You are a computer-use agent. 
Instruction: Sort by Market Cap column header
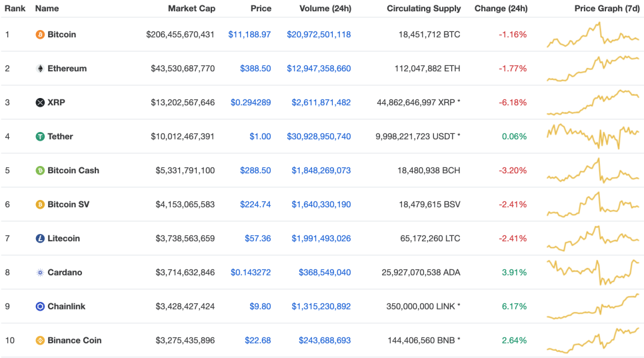pyautogui.click(x=191, y=8)
